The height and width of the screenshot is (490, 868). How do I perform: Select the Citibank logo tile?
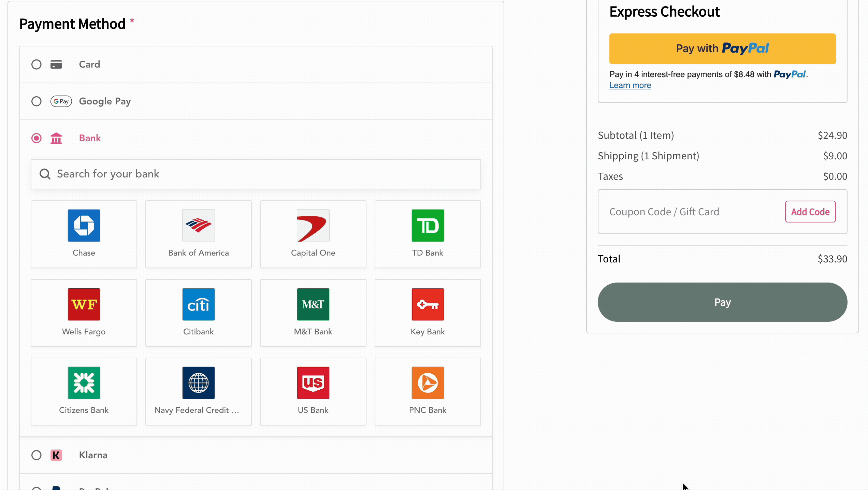pyautogui.click(x=198, y=304)
